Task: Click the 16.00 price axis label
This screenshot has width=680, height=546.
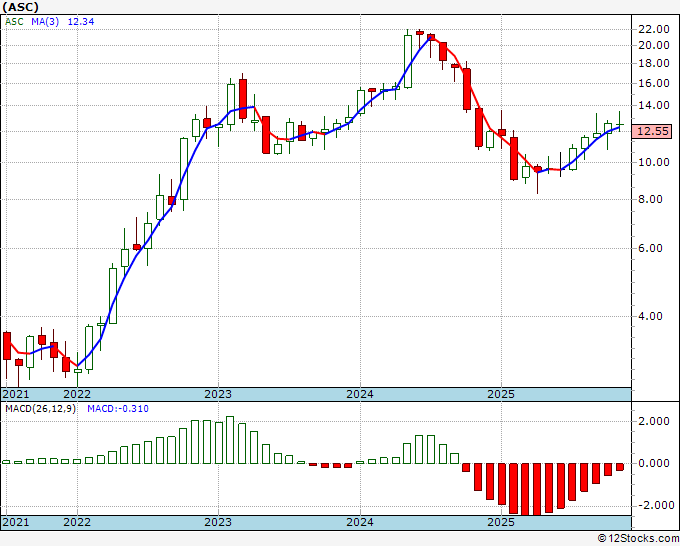Action: tap(654, 83)
